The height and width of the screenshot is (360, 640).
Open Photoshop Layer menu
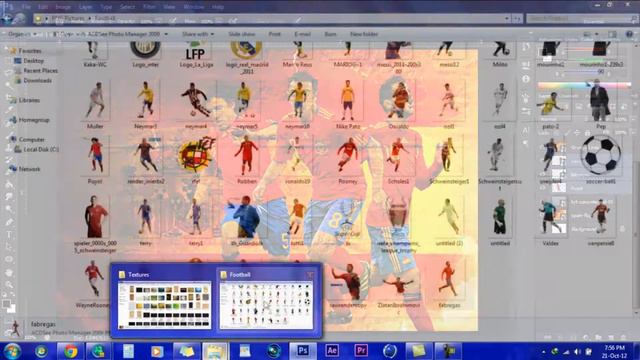point(85,7)
